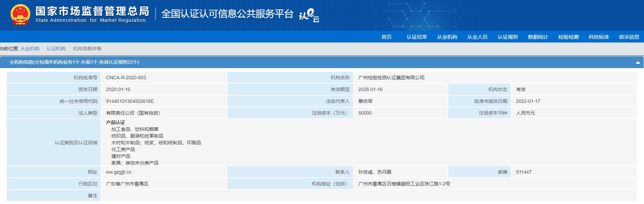Collapse the 主机构信息 panel arrow

click(x=638, y=62)
